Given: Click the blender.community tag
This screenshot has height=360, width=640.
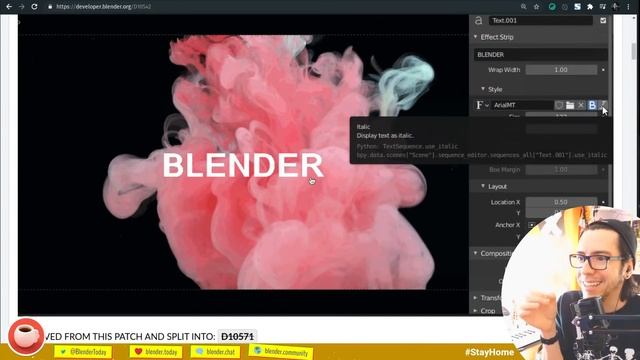Looking at the screenshot, I should (280, 351).
